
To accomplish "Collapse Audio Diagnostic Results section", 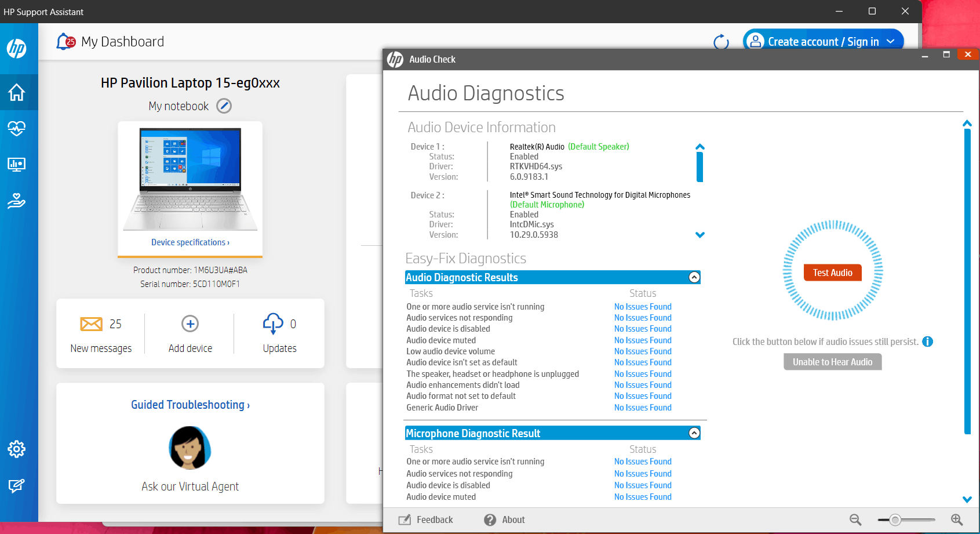I will pyautogui.click(x=694, y=277).
